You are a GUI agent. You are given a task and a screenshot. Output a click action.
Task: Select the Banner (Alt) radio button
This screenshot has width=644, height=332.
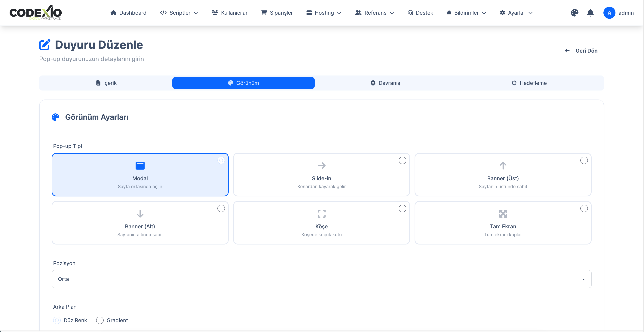coord(221,208)
